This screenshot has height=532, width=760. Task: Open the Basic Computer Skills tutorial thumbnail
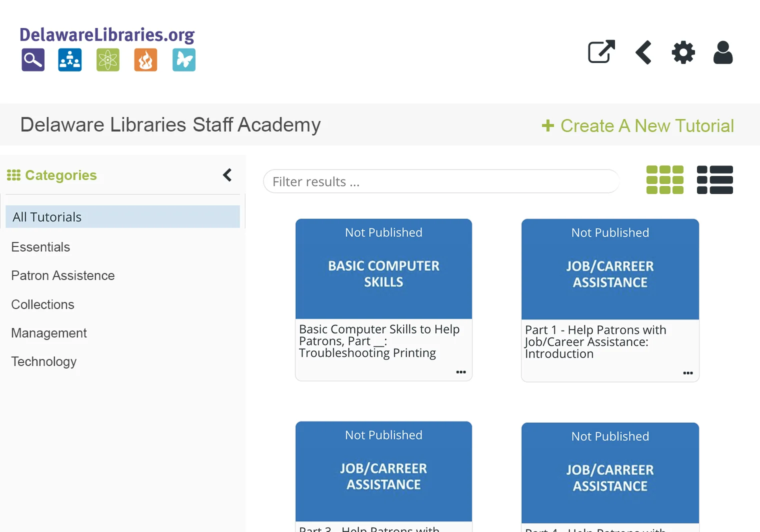(x=384, y=268)
